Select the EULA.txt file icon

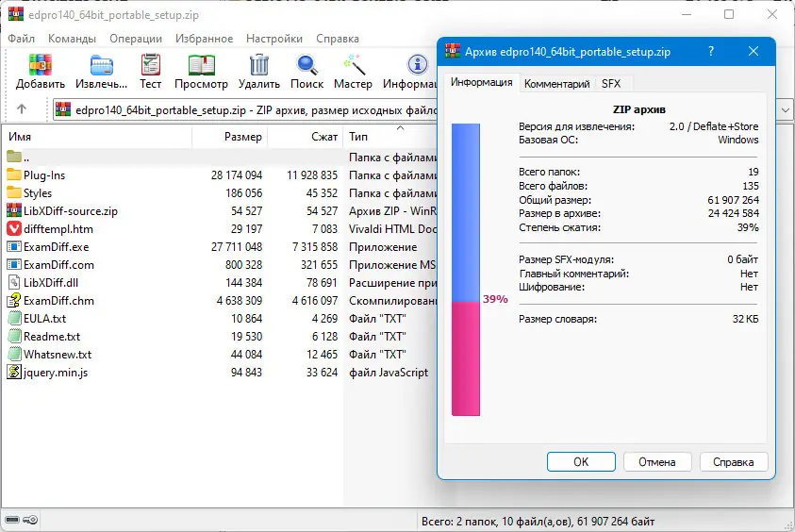(x=14, y=319)
